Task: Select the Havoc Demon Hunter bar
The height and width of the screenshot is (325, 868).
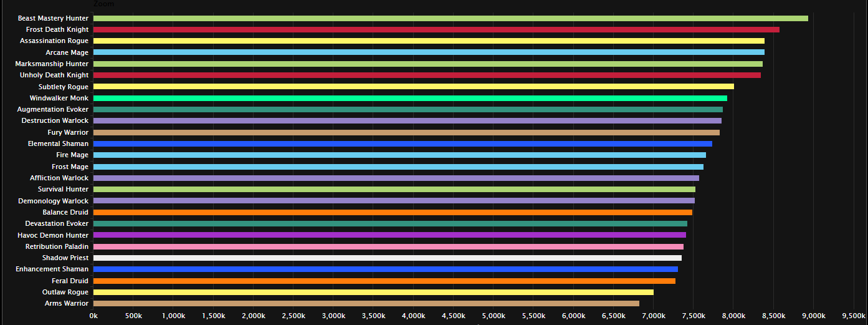Action: click(389, 235)
